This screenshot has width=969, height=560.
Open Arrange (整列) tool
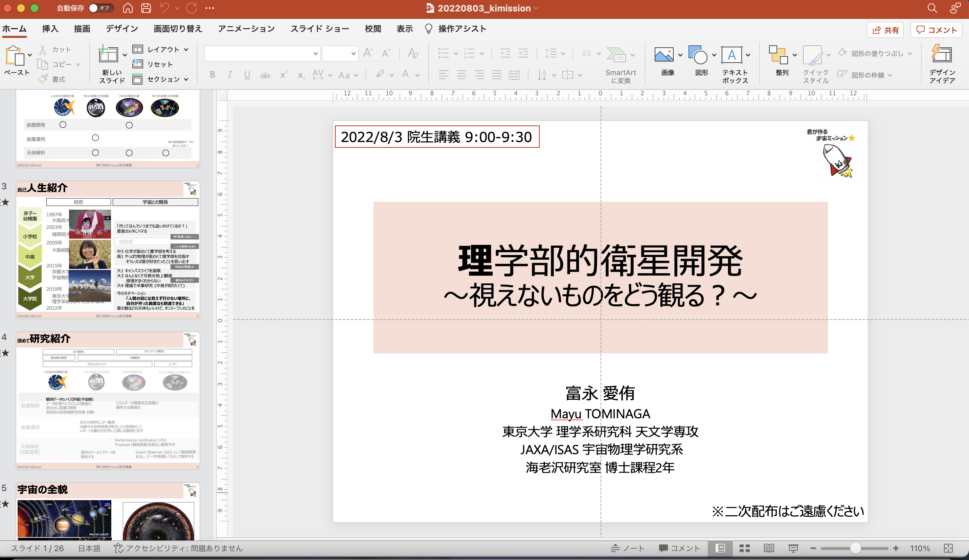(778, 54)
